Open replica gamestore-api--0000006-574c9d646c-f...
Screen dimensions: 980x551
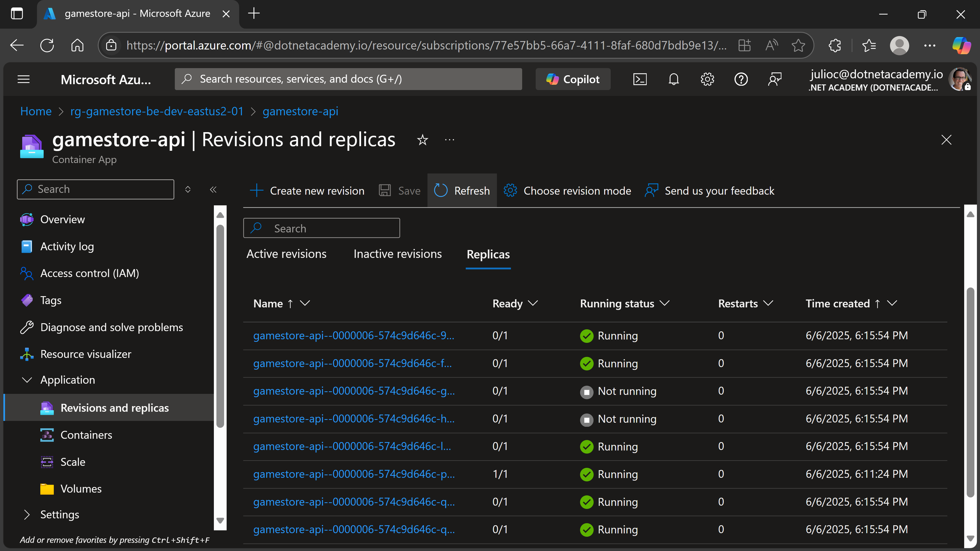tap(352, 363)
